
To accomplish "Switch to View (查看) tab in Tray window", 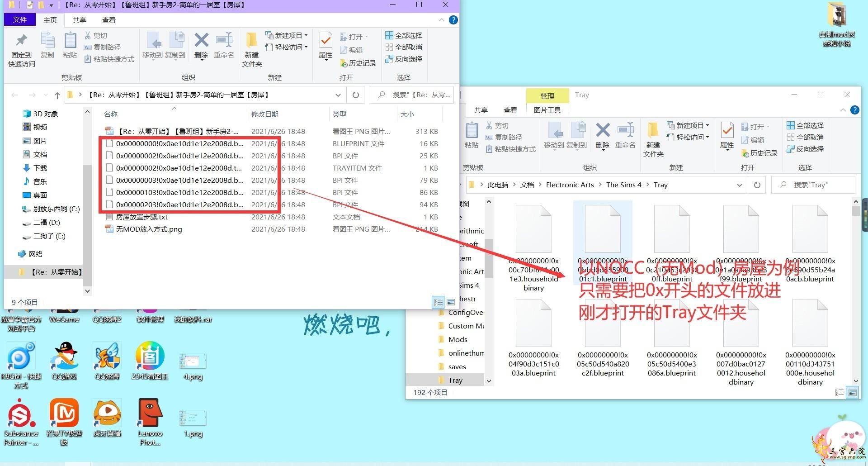I will [510, 110].
